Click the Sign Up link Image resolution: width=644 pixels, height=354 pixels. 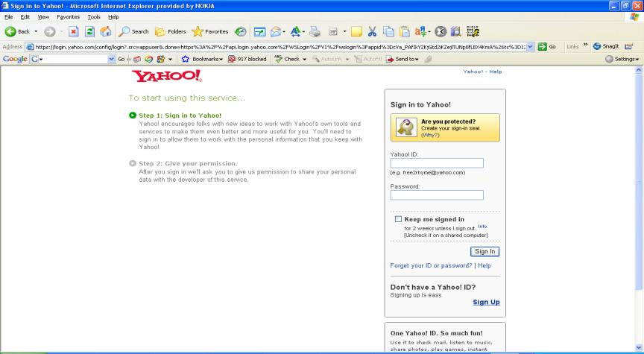486,302
